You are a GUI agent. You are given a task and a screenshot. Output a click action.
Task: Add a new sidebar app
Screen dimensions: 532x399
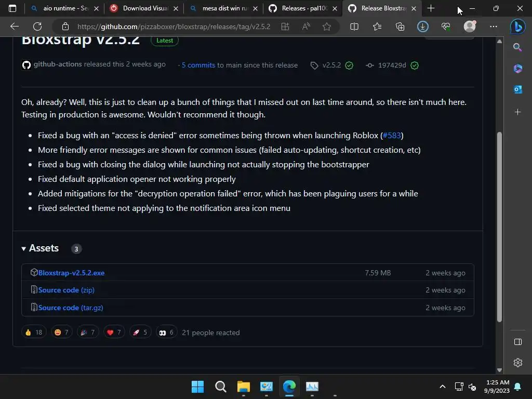[x=518, y=112]
